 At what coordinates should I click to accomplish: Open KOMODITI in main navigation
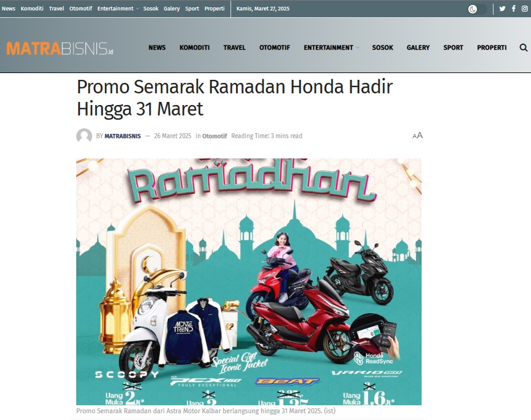[194, 48]
